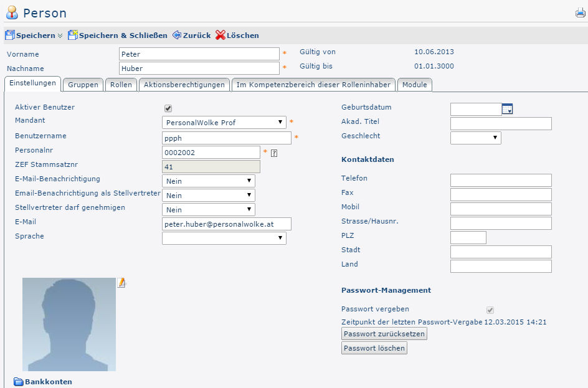Viewport: 588px width, 388px height.
Task: Click the Speichern save icon
Action: (x=10, y=35)
